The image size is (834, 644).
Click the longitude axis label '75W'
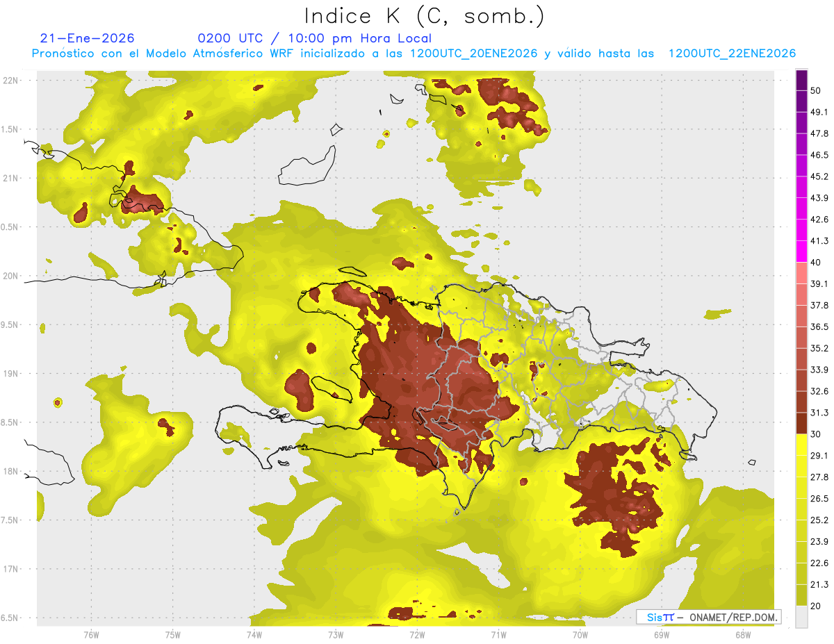(x=172, y=635)
